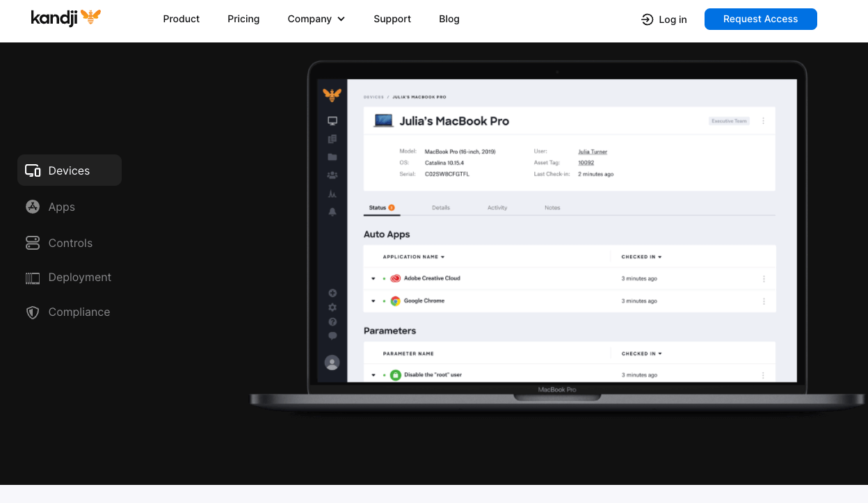Open the add-new plus icon in sidebar
868x503 pixels.
pyautogui.click(x=332, y=293)
